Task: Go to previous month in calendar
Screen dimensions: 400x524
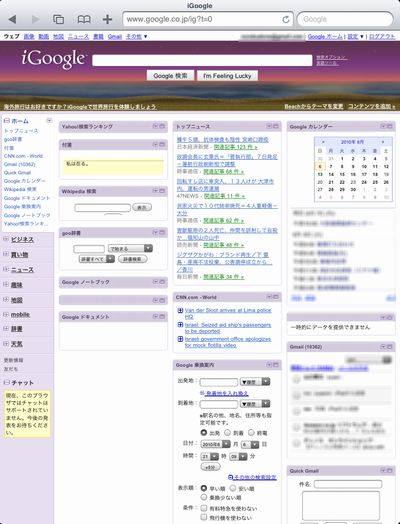Action: (323, 142)
